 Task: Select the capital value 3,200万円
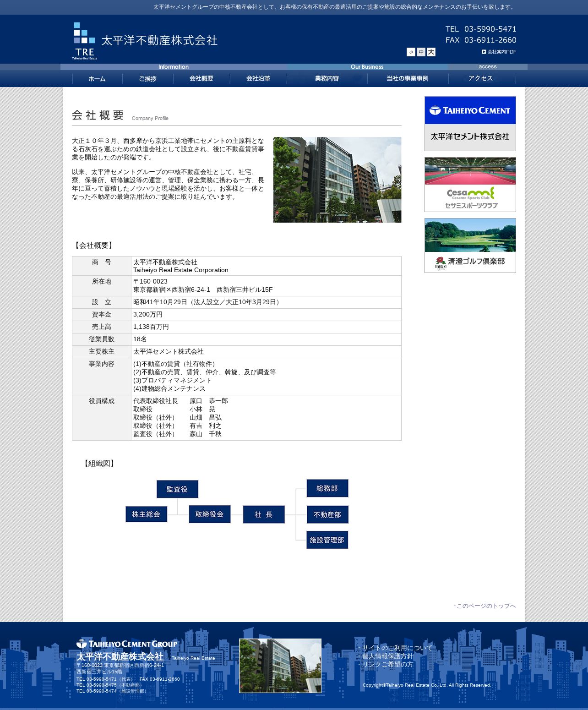point(148,314)
